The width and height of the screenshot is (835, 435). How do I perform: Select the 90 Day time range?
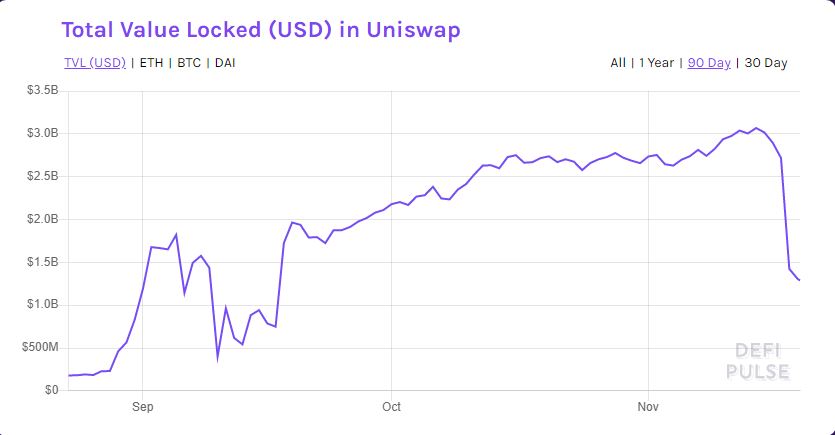709,63
